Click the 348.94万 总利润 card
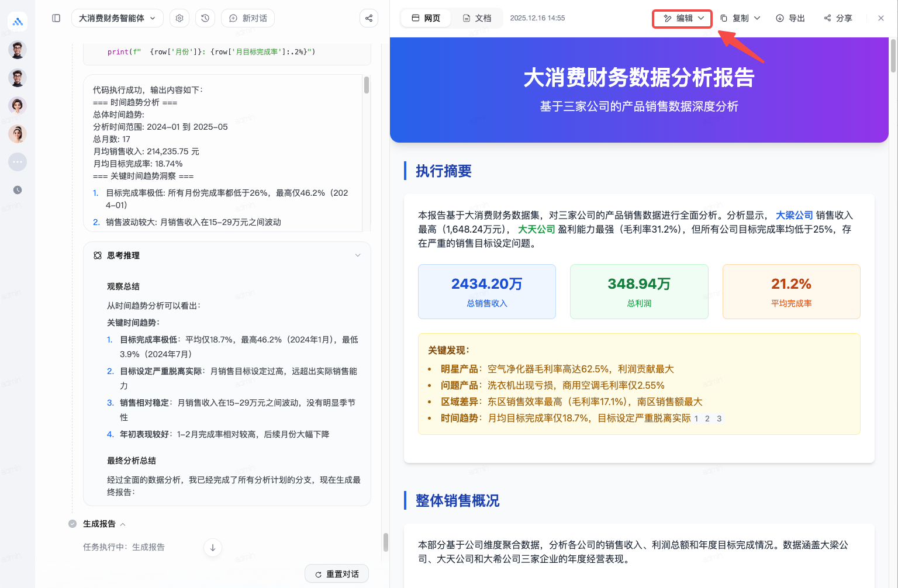This screenshot has width=898, height=588. (x=639, y=292)
